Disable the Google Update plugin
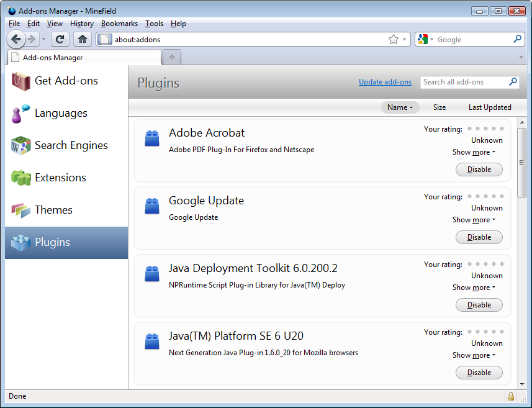Image resolution: width=532 pixels, height=408 pixels. [x=479, y=237]
